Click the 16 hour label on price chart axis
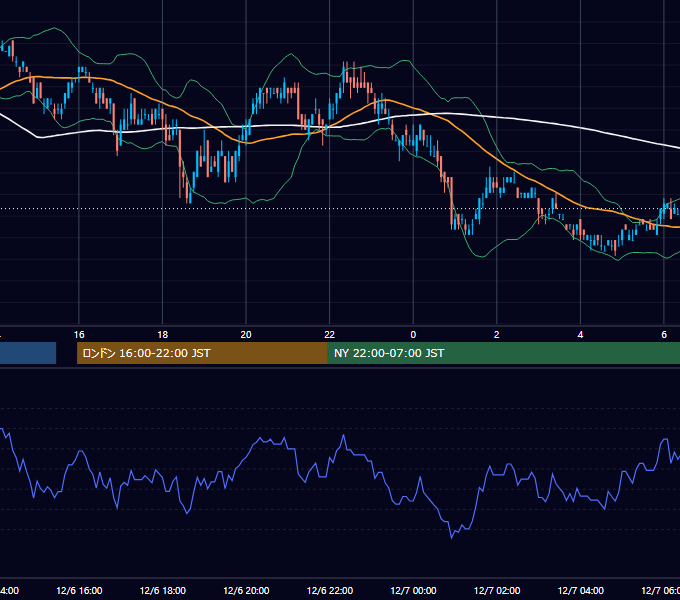 [79, 335]
